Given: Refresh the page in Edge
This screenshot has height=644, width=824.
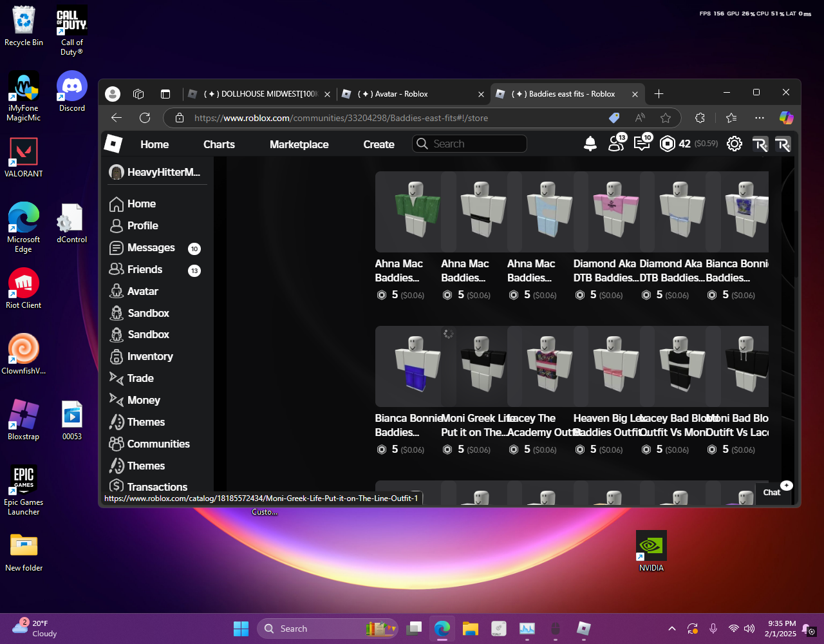Looking at the screenshot, I should [145, 118].
